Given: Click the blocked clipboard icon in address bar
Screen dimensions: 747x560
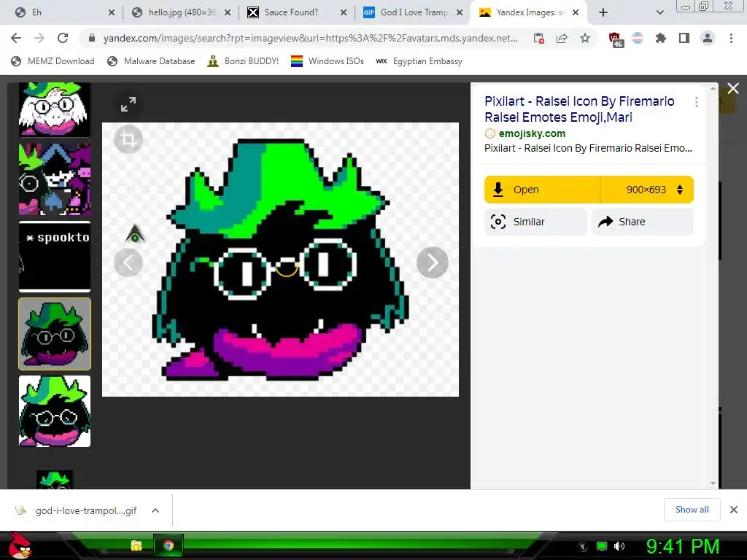Looking at the screenshot, I should coord(539,38).
